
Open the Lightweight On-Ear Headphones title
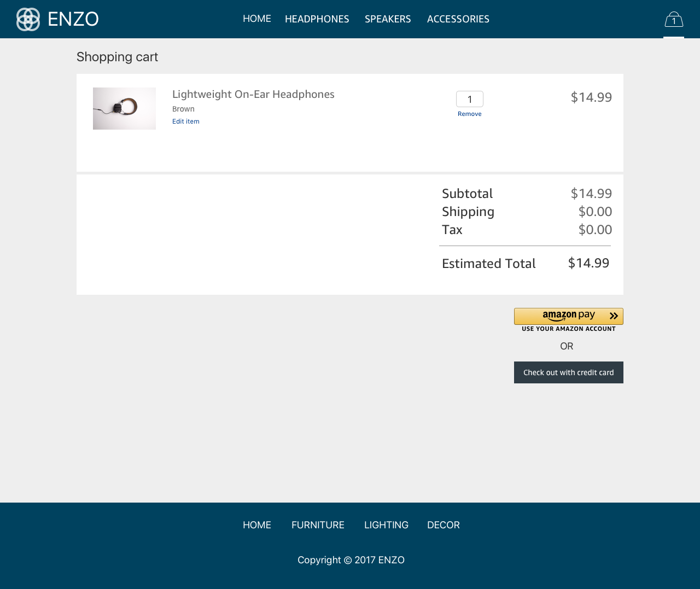(253, 94)
